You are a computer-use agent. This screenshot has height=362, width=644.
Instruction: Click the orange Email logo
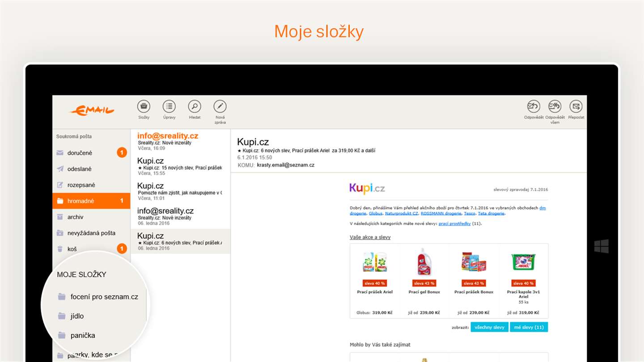(x=92, y=110)
